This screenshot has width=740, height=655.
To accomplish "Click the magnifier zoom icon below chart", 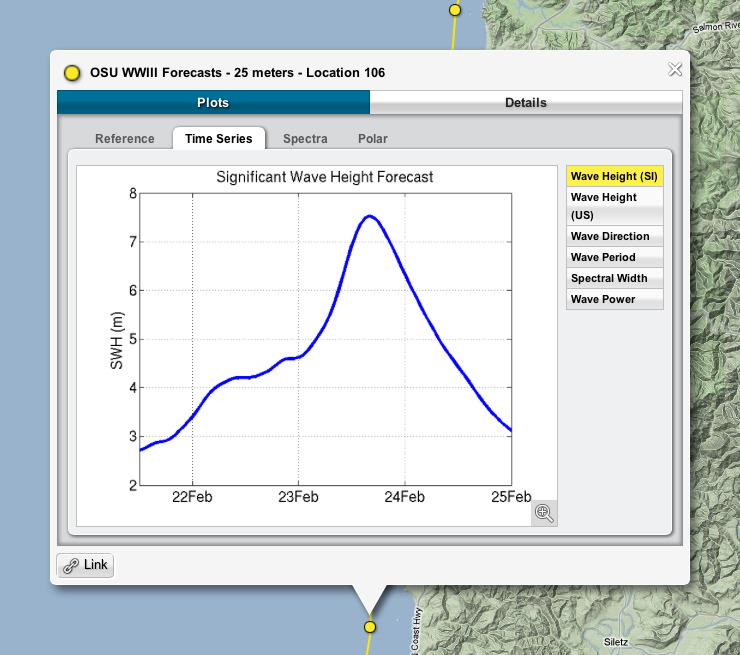I will point(544,513).
